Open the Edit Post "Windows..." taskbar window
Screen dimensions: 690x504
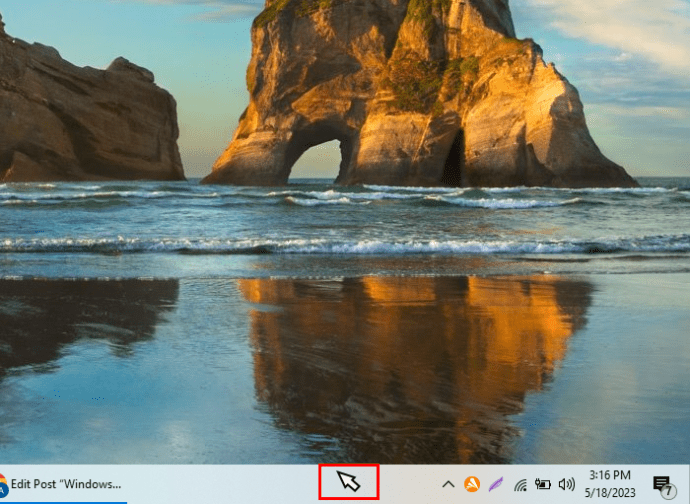pos(63,484)
